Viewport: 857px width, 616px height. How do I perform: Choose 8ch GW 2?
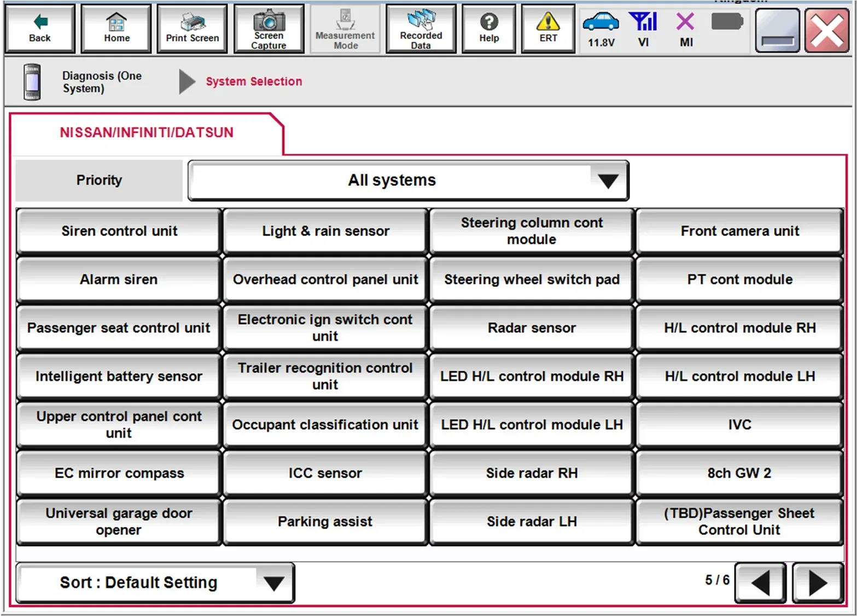739,473
